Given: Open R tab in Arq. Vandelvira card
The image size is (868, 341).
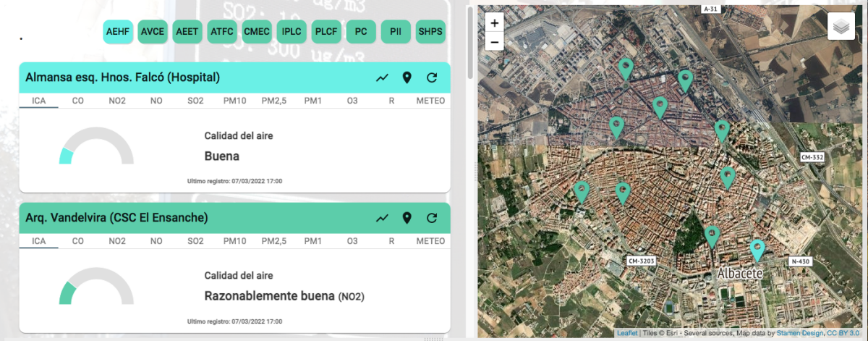Looking at the screenshot, I should click(x=391, y=240).
